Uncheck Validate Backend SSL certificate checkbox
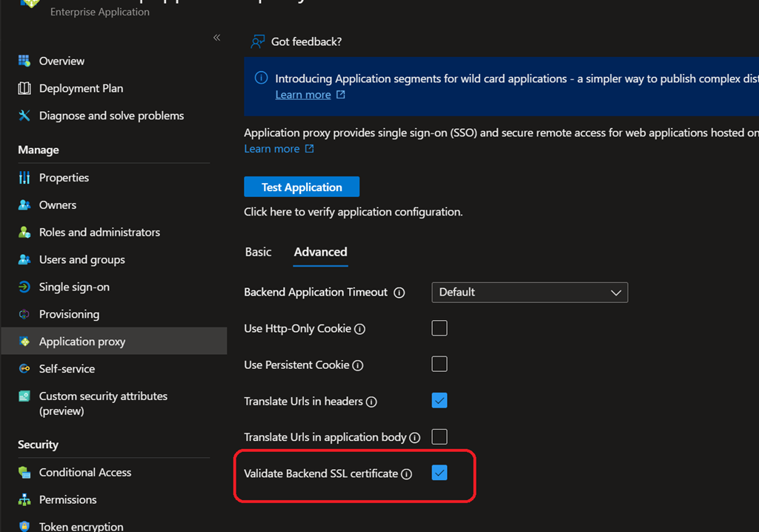Viewport: 759px width, 532px height. [x=440, y=473]
